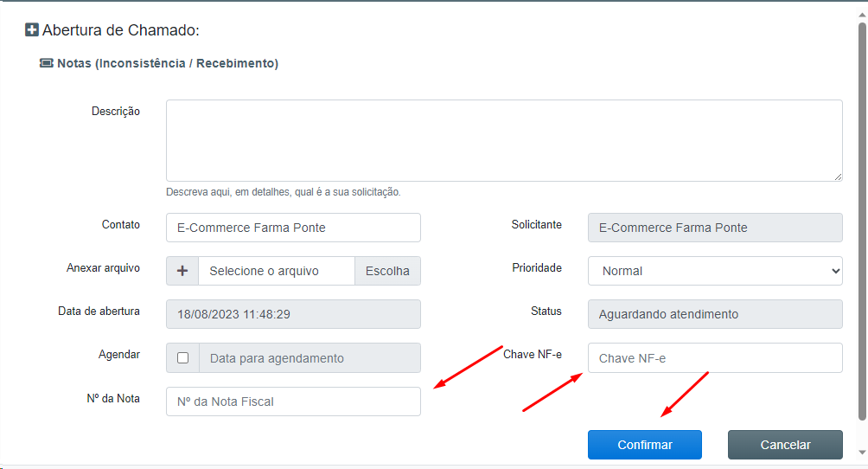The width and height of the screenshot is (868, 469).
Task: Click the Selecione o arquivo field
Action: (277, 271)
